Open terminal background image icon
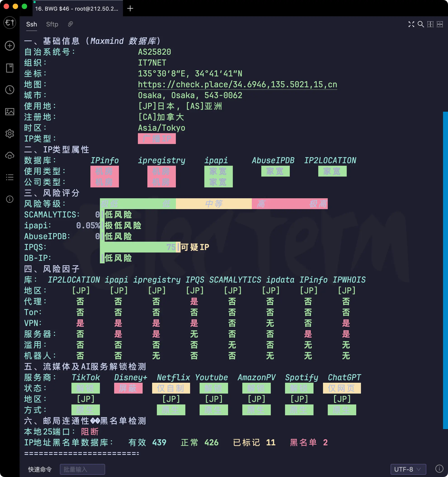 pos(9,112)
